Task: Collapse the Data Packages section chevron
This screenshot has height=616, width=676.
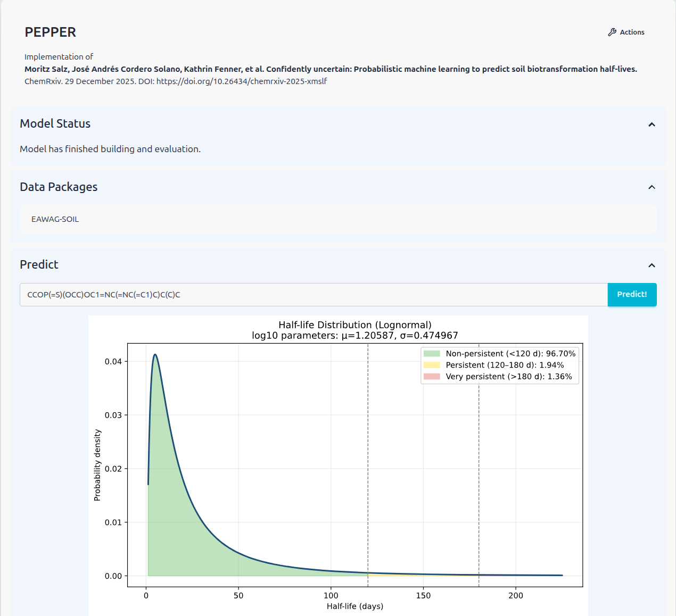Action: pyautogui.click(x=652, y=187)
